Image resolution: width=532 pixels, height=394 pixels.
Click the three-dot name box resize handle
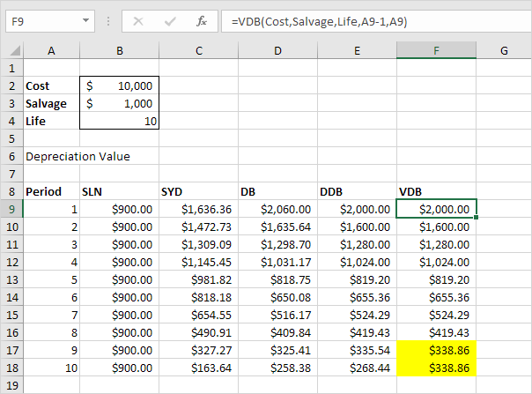click(x=108, y=19)
